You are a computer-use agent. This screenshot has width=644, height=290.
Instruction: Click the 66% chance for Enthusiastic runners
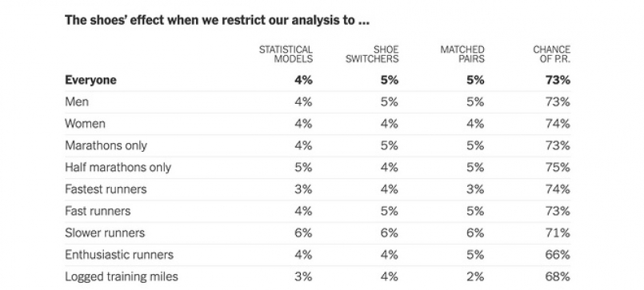click(x=558, y=255)
